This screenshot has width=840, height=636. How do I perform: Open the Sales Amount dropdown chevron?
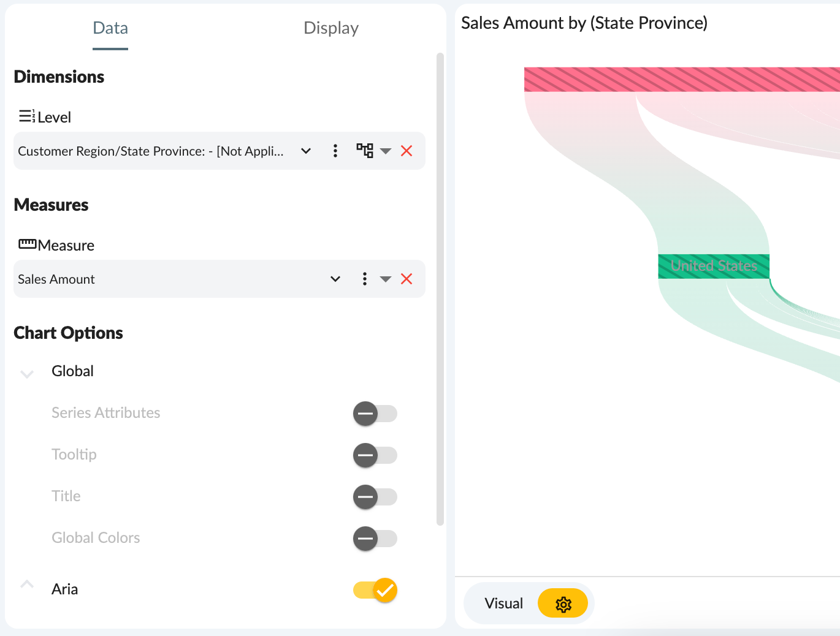335,279
